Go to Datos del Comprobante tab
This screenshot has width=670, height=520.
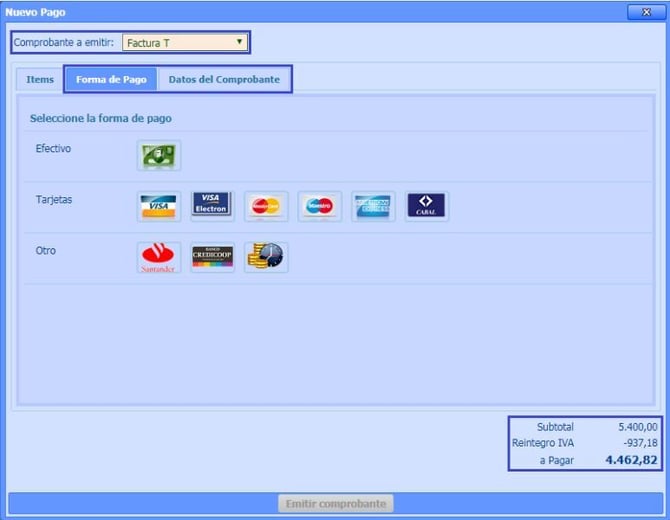pos(224,79)
